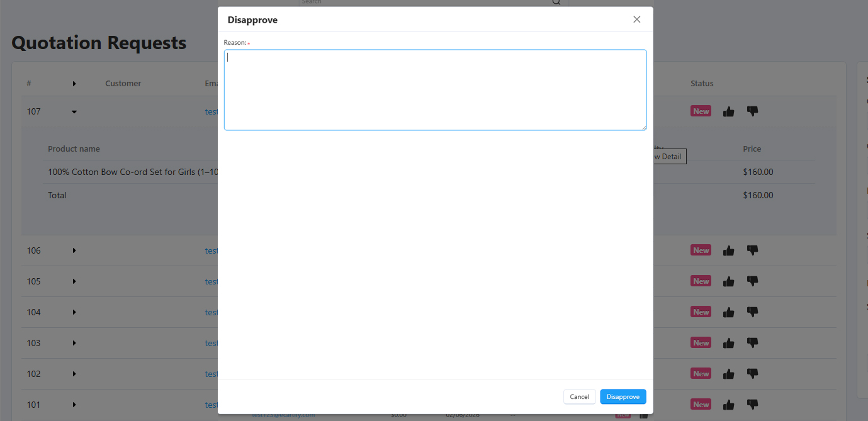Click thumbs down icon on row 101

pyautogui.click(x=752, y=405)
